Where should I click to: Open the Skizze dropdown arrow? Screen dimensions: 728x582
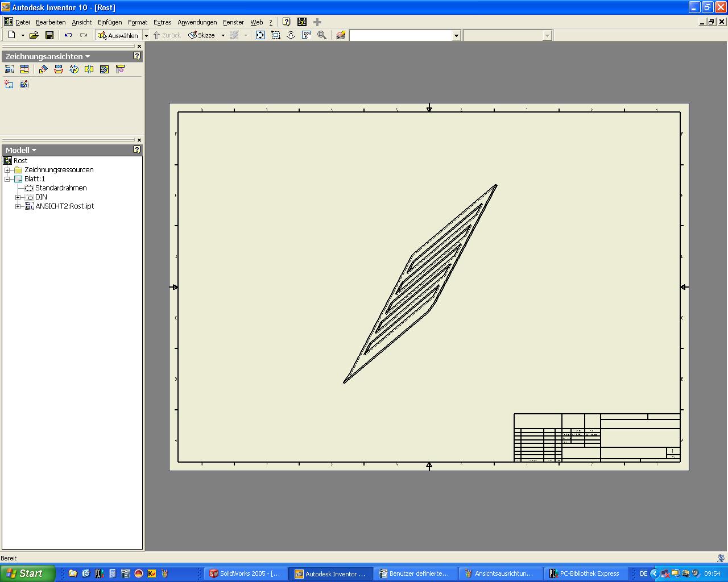[x=223, y=35]
